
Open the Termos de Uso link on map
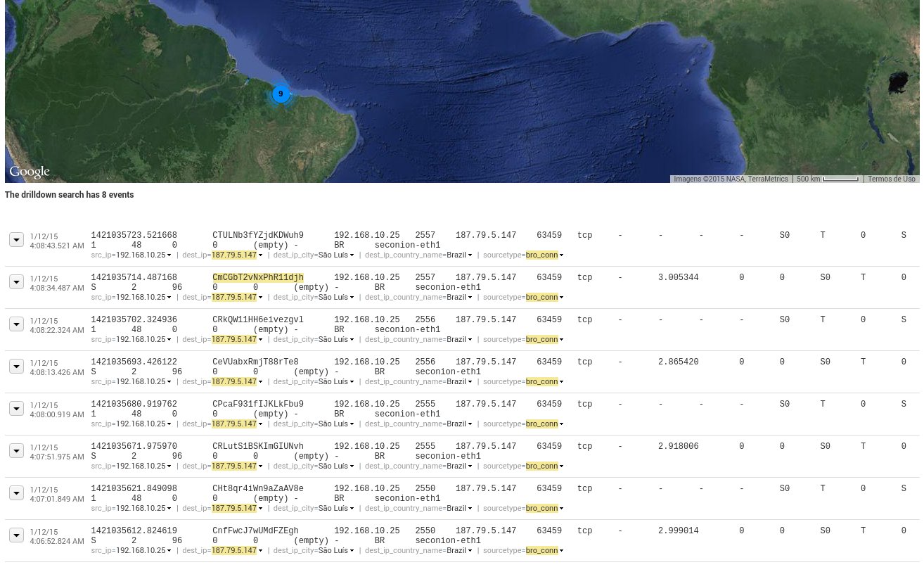[892, 179]
